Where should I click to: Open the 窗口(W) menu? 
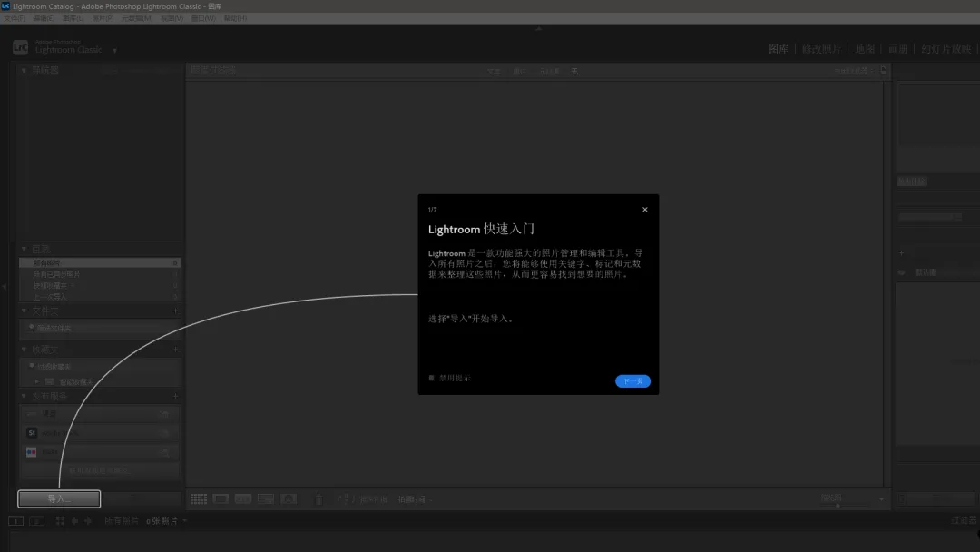(202, 18)
